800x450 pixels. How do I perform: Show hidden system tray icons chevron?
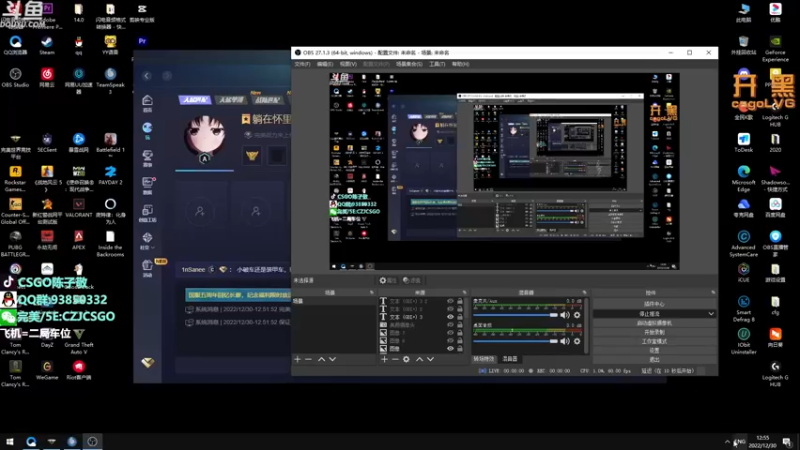(727, 442)
